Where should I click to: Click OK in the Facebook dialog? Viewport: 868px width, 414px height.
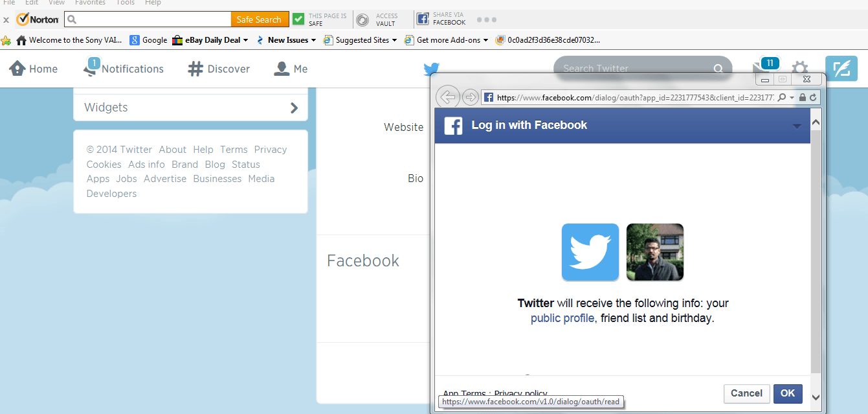(x=788, y=393)
